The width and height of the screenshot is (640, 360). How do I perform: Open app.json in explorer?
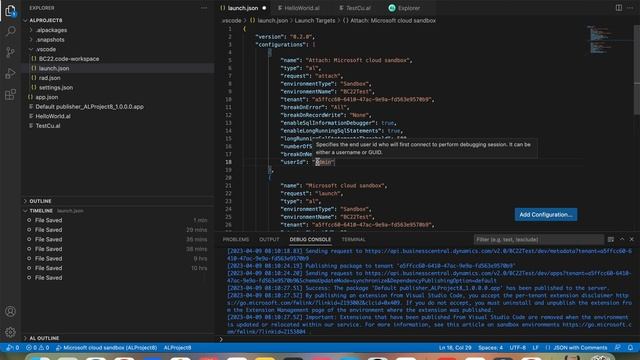[x=47, y=97]
